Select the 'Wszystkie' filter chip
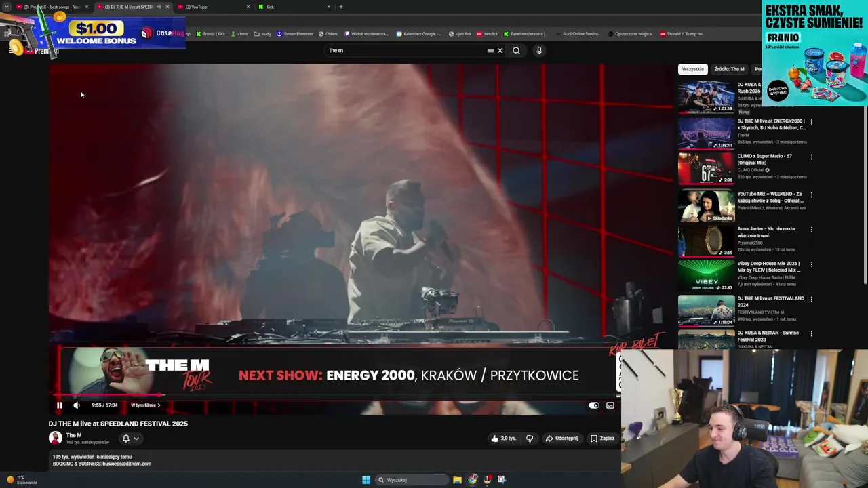The image size is (868, 488). [x=693, y=69]
